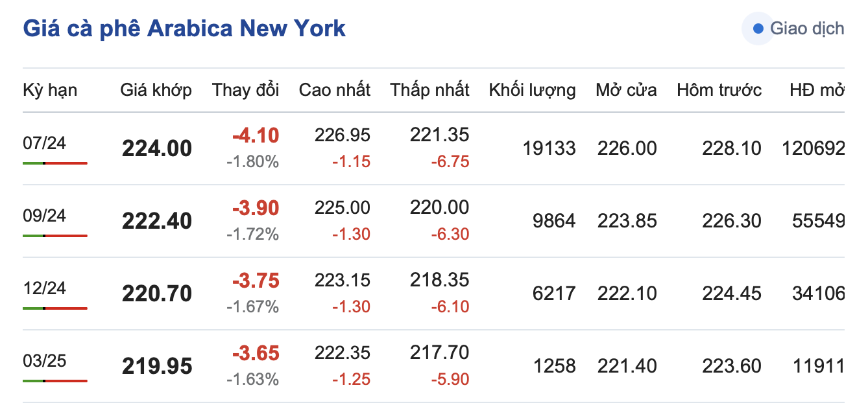The image size is (868, 416).
Task: Sort by the Kỳ hạn column header
Action: (50, 90)
